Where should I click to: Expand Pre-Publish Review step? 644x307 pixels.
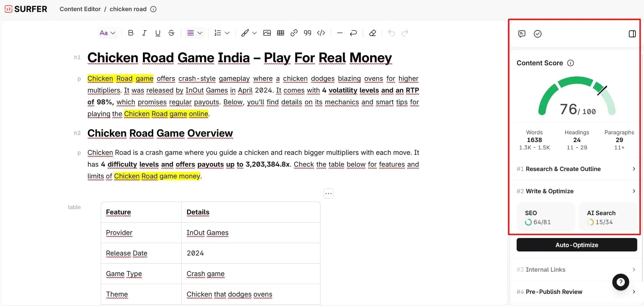(x=576, y=292)
